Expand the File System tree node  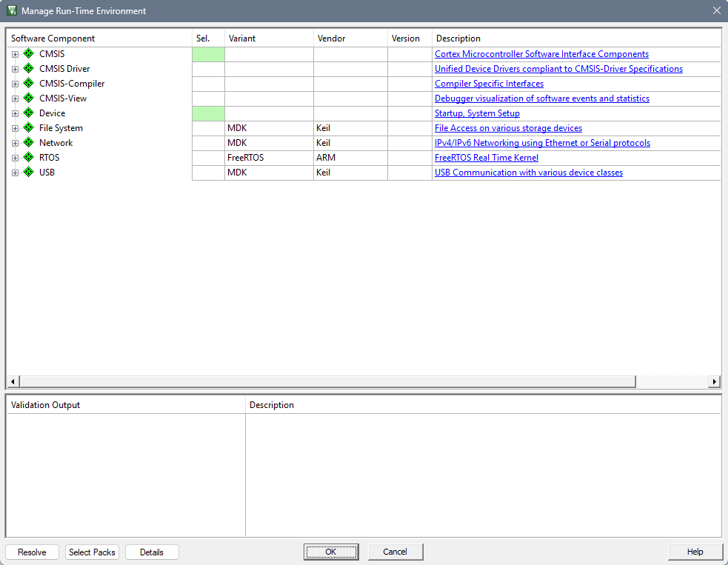(x=16, y=129)
